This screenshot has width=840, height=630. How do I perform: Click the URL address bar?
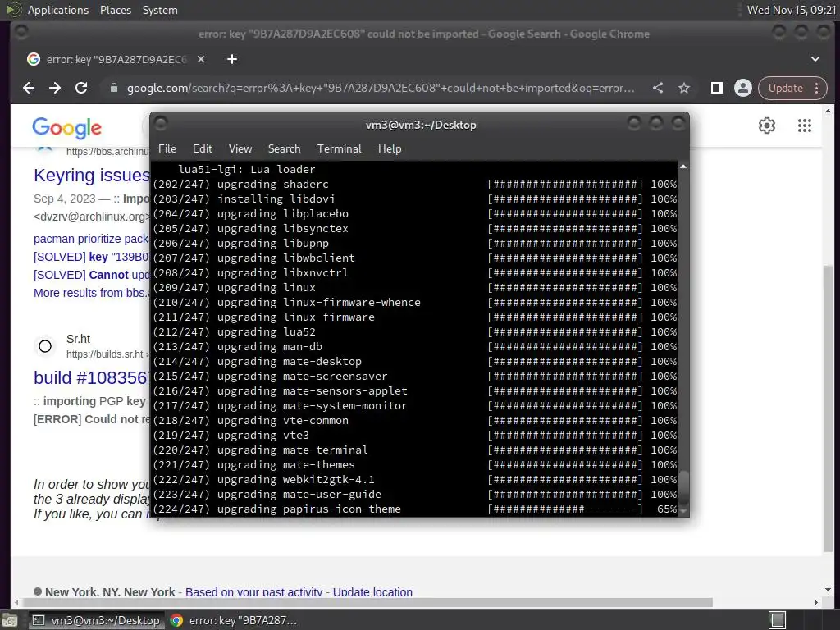pyautogui.click(x=381, y=88)
